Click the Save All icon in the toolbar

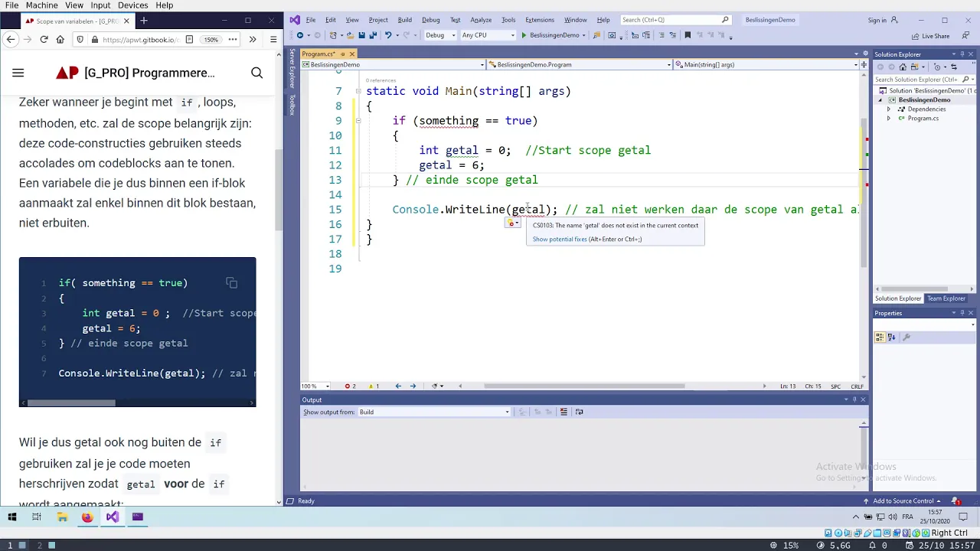pyautogui.click(x=373, y=35)
